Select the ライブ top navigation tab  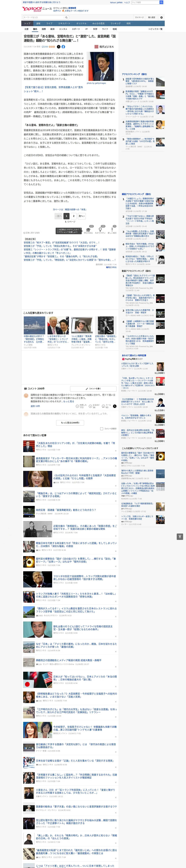click(x=49, y=23)
